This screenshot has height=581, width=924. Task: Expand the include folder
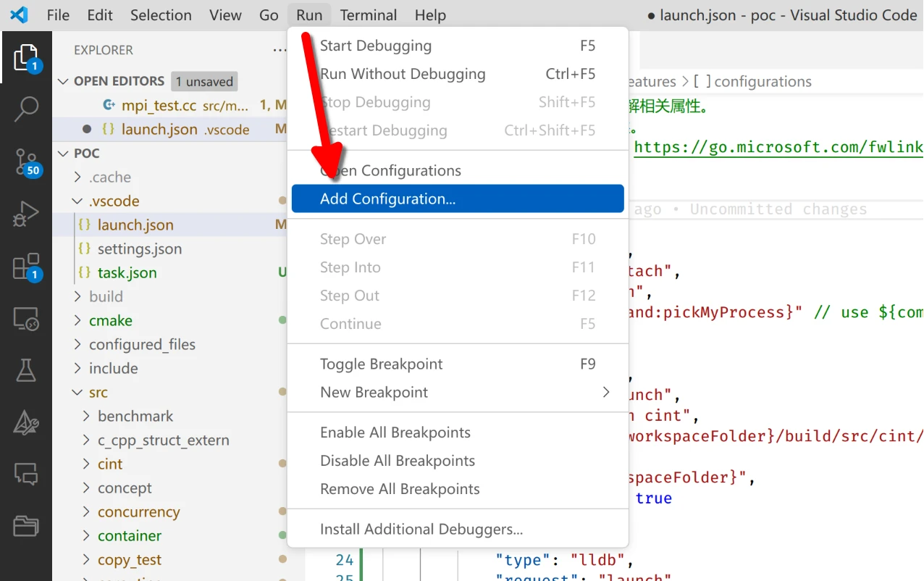[78, 368]
